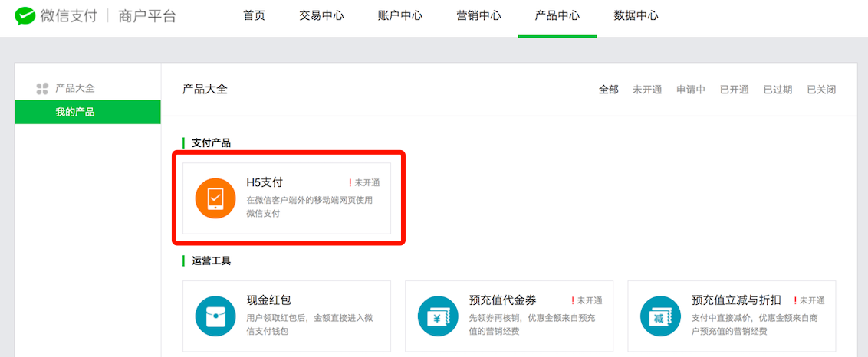This screenshot has width=868, height=357.
Task: Filter by 已过期 products
Action: click(778, 90)
